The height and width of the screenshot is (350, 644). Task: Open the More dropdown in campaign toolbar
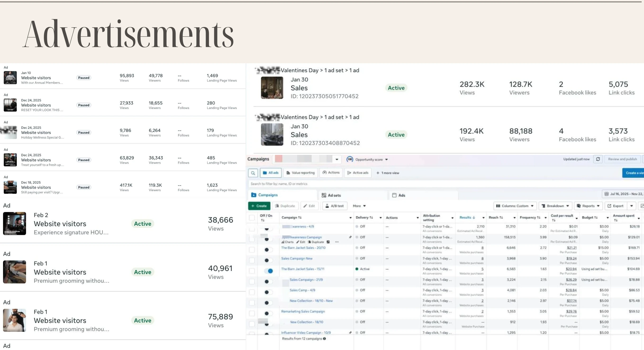[x=359, y=206]
